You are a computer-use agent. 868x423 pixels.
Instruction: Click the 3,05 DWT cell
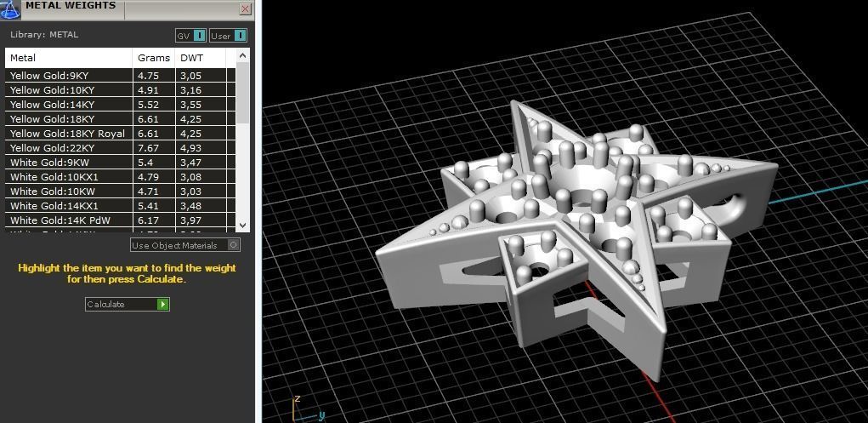[201, 76]
